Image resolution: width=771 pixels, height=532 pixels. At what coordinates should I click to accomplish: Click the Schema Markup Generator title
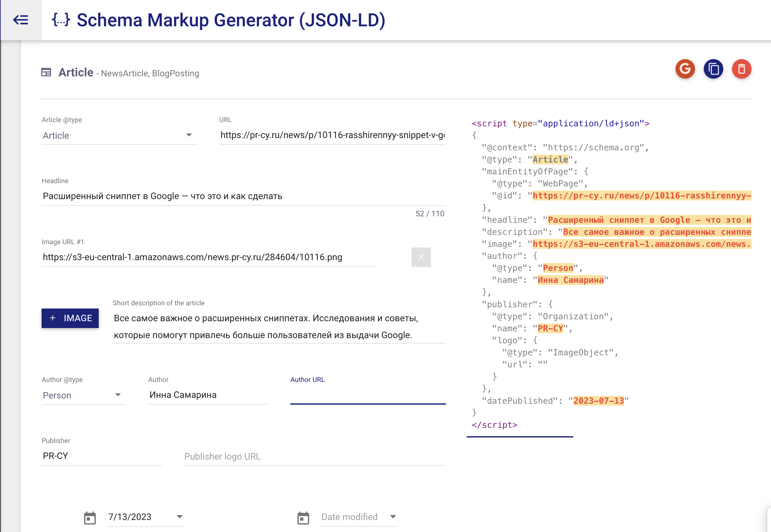231,20
